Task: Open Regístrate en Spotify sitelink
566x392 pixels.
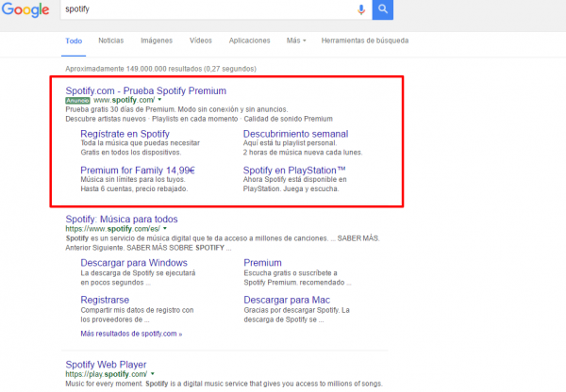Action: (125, 134)
